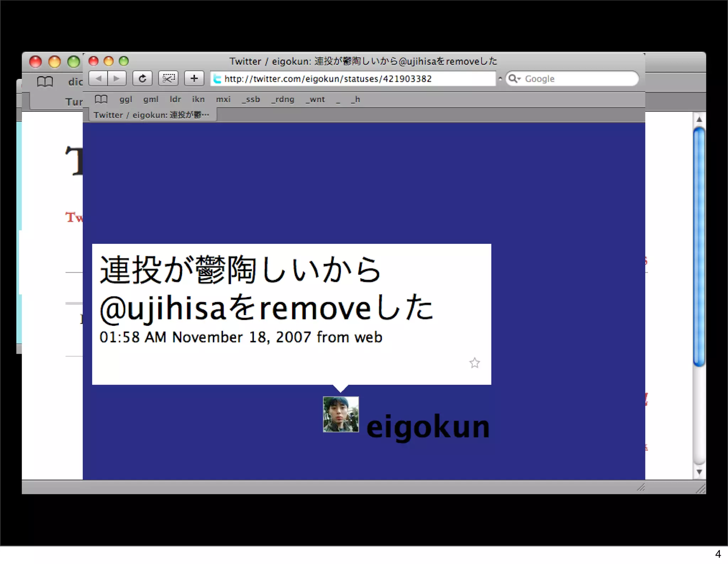Image resolution: width=728 pixels, height=564 pixels.
Task: Open the background window's bookmarks book icon
Action: pyautogui.click(x=45, y=82)
